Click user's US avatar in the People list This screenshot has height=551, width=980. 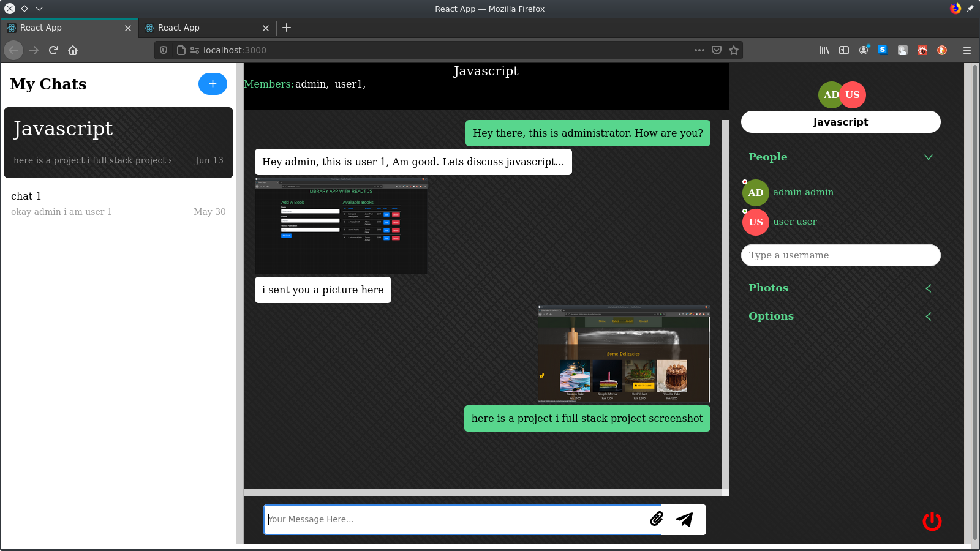click(755, 222)
